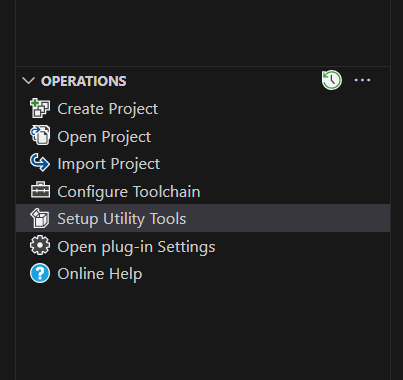Click the green clock history icon
403x380 pixels.
(332, 80)
